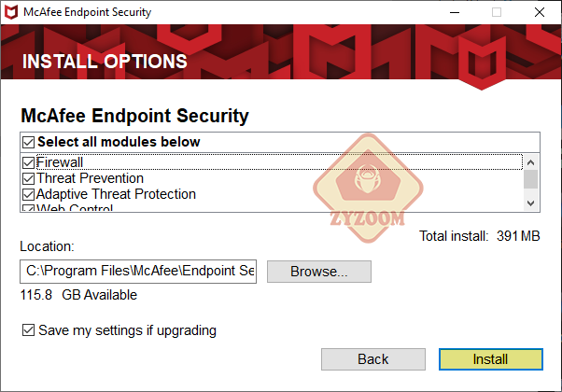Disable Adaptive Threat Protection module
562x392 pixels.
tap(28, 194)
